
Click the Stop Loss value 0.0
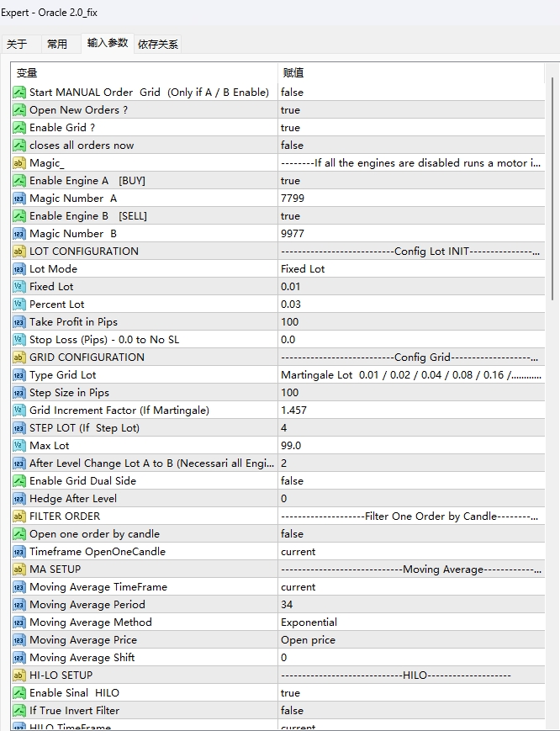[411, 340]
